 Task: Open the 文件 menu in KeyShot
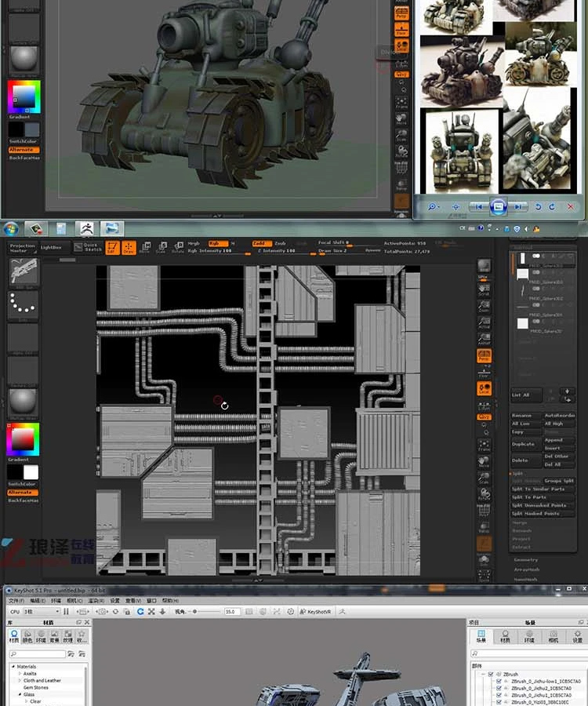(x=17, y=601)
